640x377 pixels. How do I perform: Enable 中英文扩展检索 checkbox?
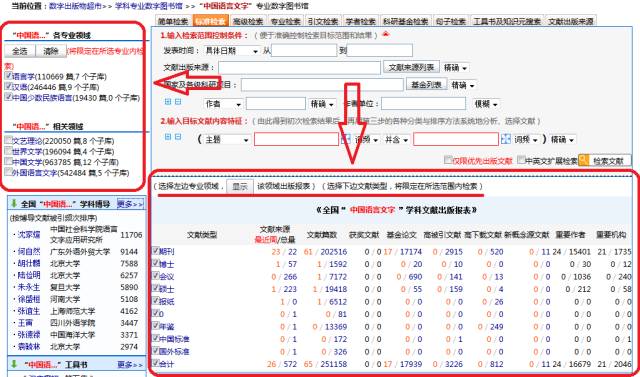pos(521,160)
